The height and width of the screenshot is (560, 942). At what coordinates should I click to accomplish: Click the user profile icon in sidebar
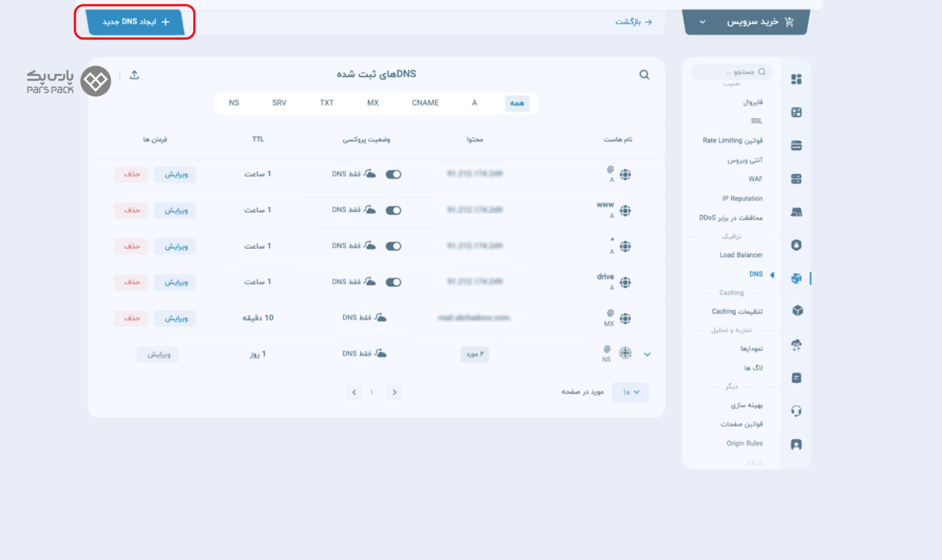pyautogui.click(x=796, y=444)
